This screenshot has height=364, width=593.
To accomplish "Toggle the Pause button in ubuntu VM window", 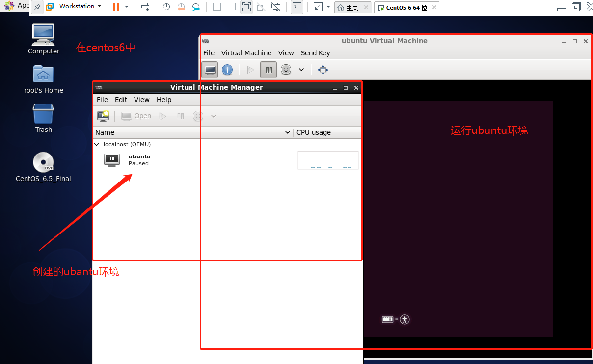I will coord(269,70).
